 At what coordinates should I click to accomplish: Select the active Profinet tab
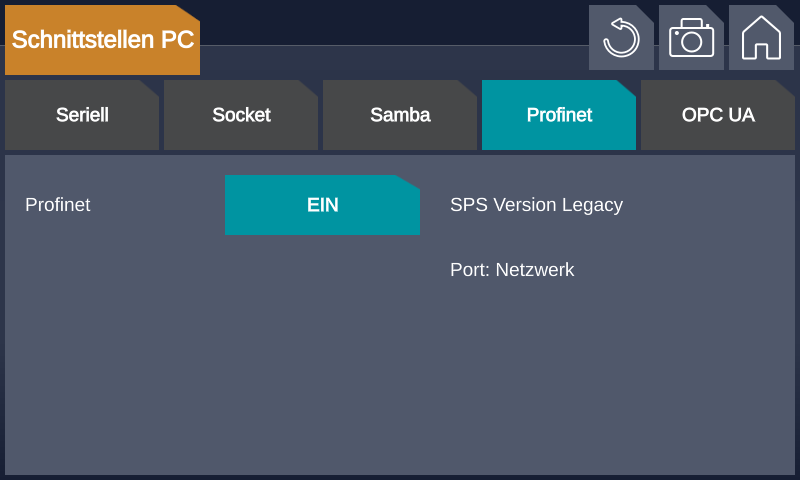559,115
